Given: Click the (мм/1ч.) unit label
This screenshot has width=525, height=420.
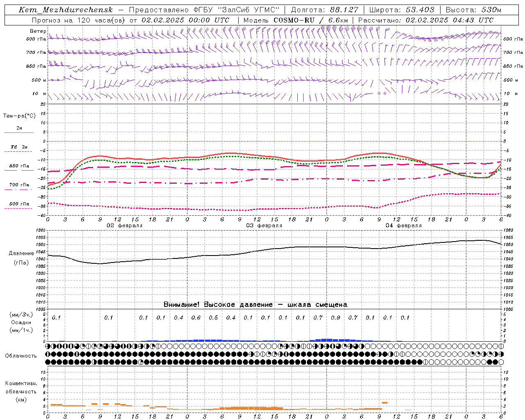Looking at the screenshot, I should (x=21, y=330).
